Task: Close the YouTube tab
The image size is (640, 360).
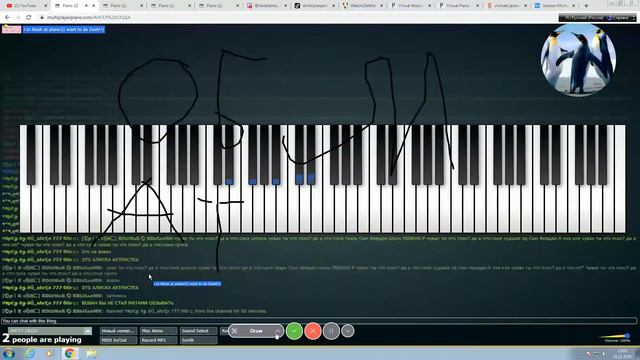Action: point(46,6)
